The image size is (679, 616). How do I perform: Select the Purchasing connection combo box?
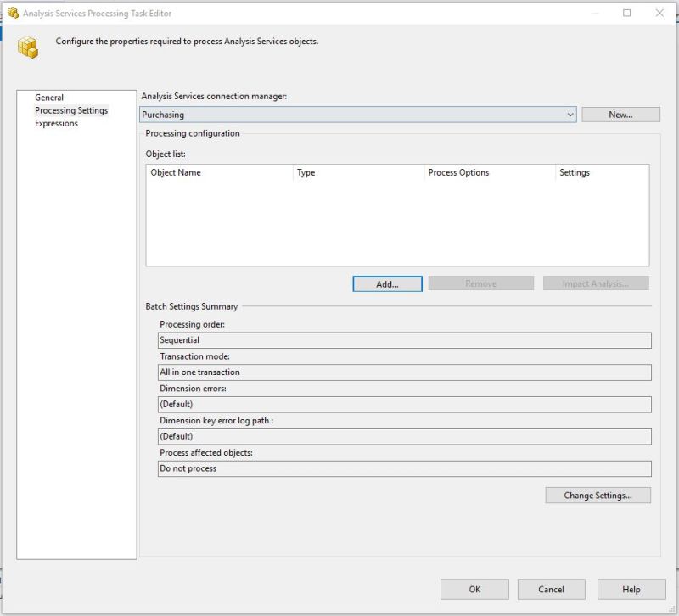coord(339,114)
